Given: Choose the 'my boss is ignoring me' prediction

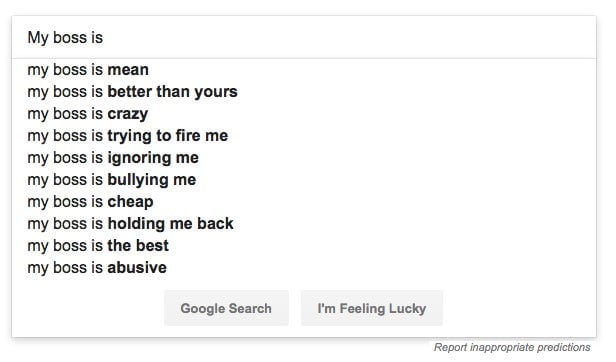Looking at the screenshot, I should (x=304, y=158).
